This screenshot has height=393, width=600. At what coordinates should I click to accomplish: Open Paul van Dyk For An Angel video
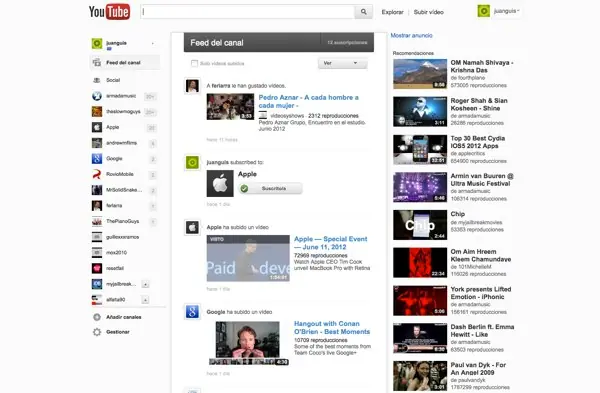[478, 369]
